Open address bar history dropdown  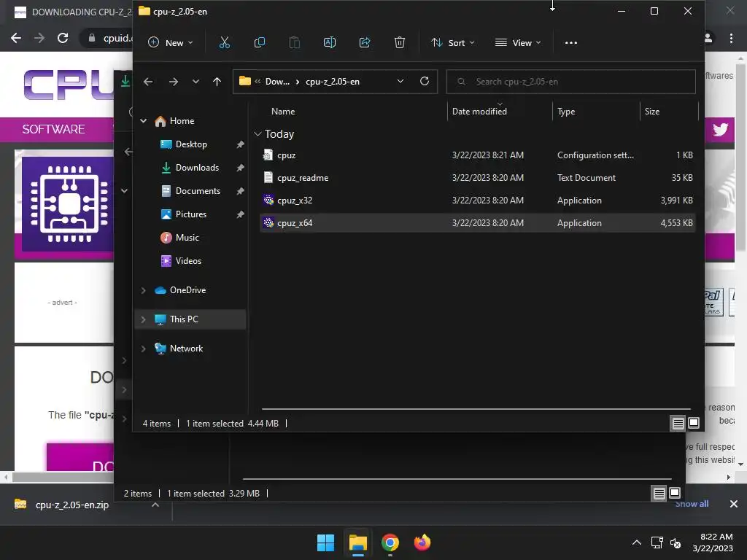tap(400, 82)
